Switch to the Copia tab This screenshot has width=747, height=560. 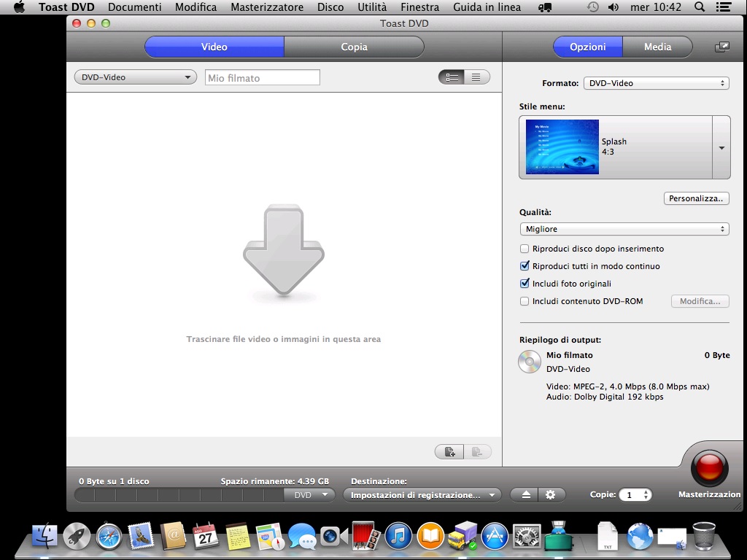click(x=354, y=47)
